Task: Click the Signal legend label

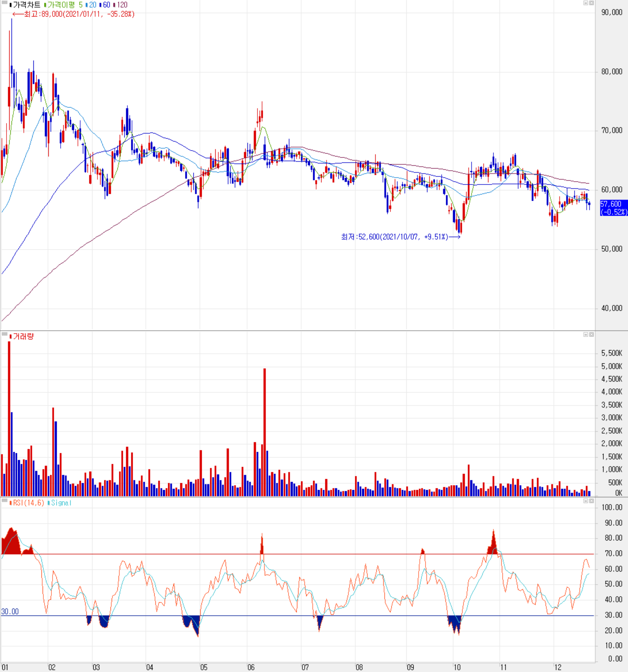Action: click(x=60, y=503)
